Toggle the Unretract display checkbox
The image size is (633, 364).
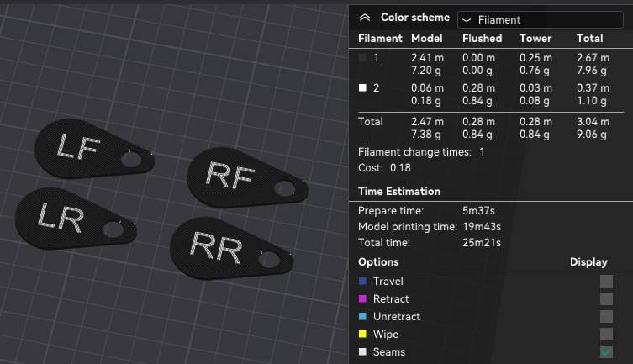pyautogui.click(x=606, y=316)
